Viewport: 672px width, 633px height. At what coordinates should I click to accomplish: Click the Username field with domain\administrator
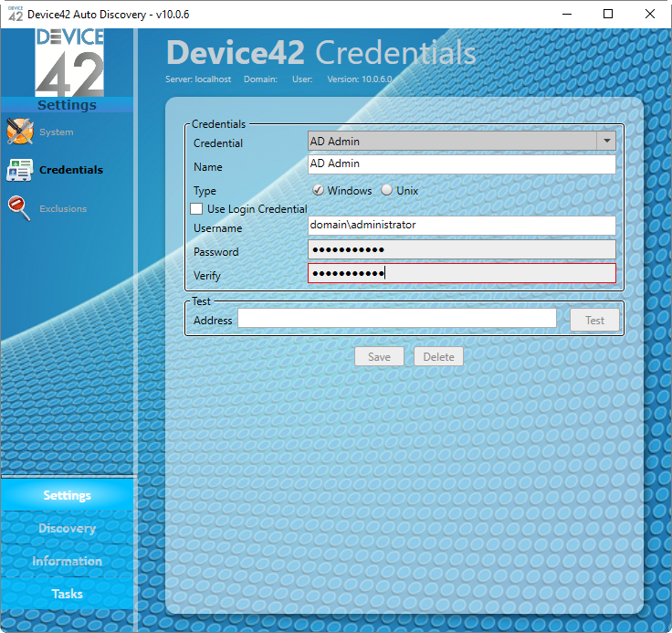(x=462, y=226)
